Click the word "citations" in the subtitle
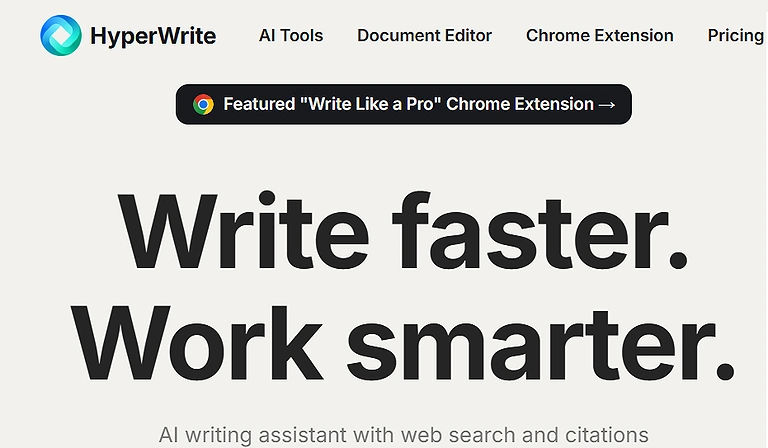Screen dimensions: 768x448 [x=607, y=435]
